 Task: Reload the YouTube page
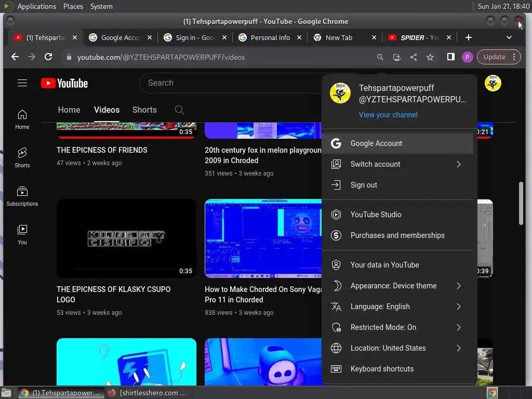coord(48,57)
